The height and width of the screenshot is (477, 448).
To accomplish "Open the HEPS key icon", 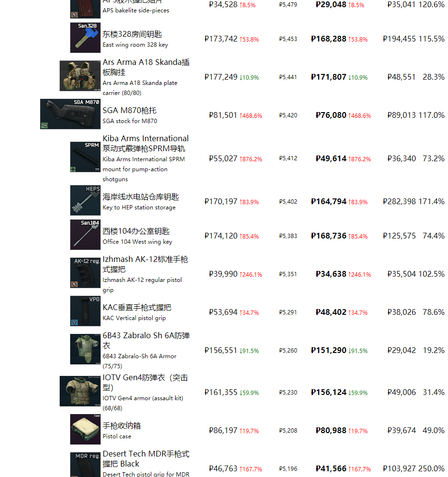I will tap(85, 200).
